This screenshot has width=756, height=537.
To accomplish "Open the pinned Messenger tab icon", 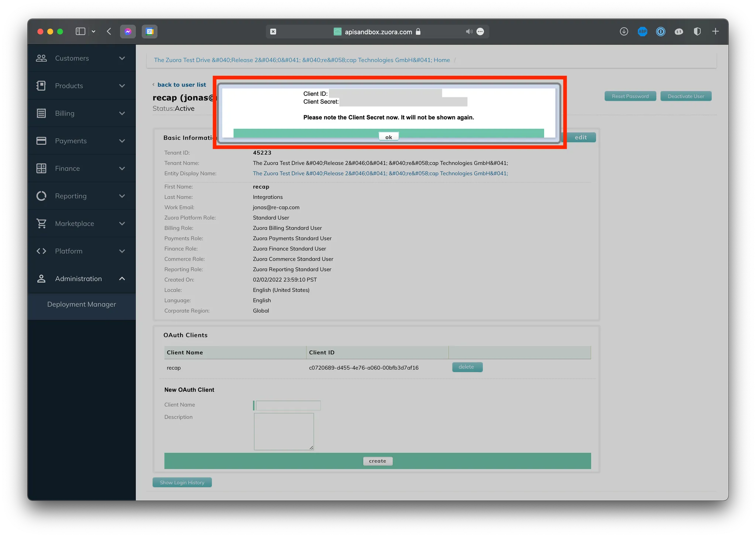I will tap(128, 31).
